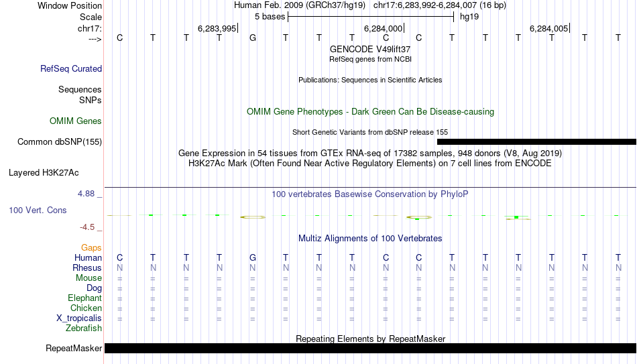
Task: Click the 6,284,005 ruler coordinate
Action: (x=549, y=28)
